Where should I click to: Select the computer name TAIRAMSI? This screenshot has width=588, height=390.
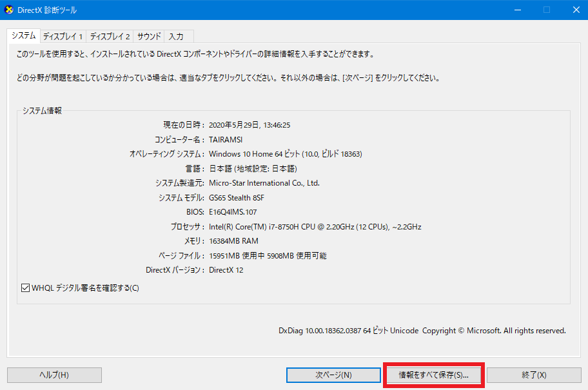click(x=226, y=139)
